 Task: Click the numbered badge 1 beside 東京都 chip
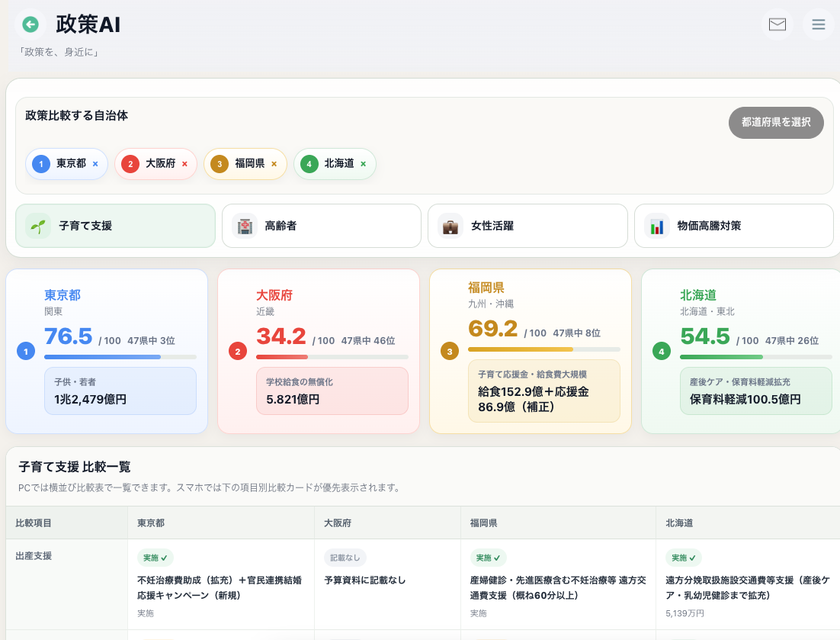click(x=40, y=163)
